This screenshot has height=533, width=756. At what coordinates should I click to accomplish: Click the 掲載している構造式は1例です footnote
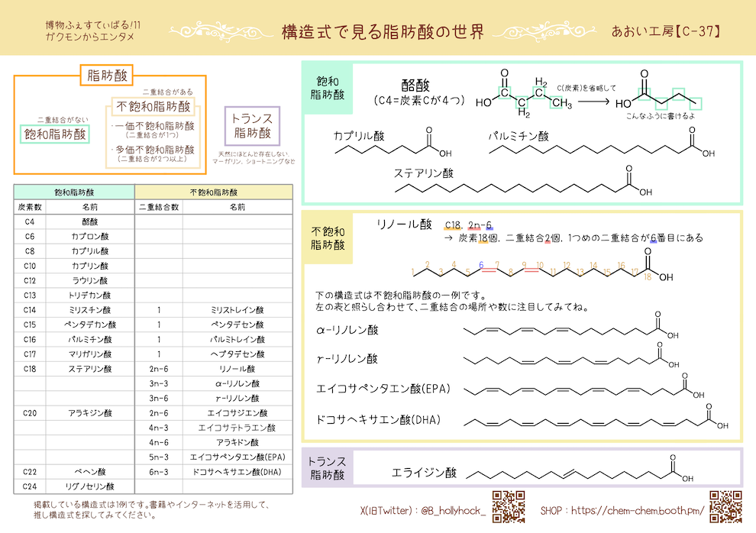151,510
